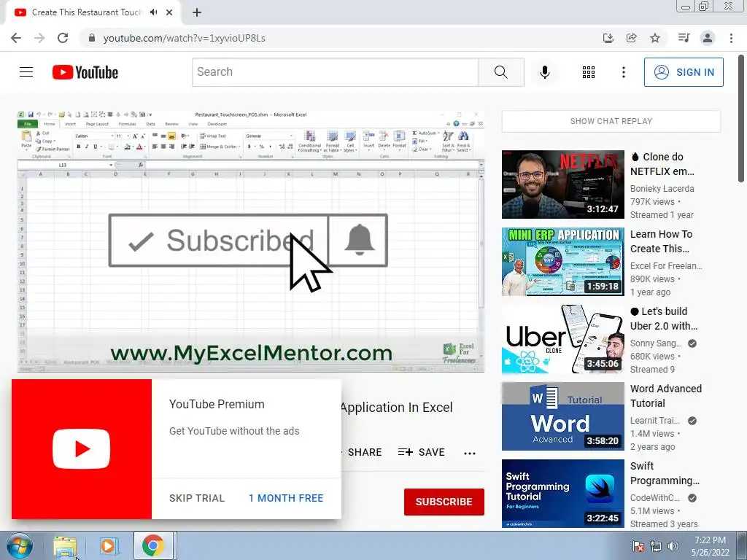This screenshot has width=747, height=560.
Task: Click the address bar URL
Action: coord(185,38)
